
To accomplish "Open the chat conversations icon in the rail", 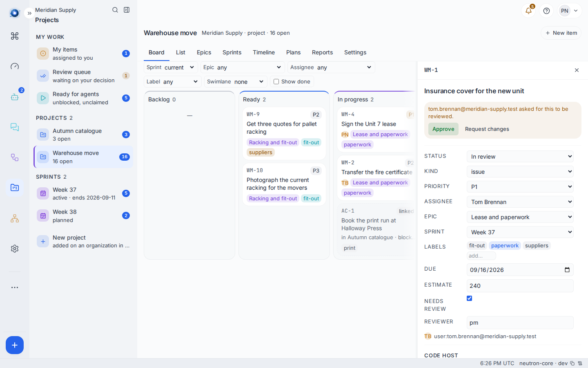I will coord(15,127).
